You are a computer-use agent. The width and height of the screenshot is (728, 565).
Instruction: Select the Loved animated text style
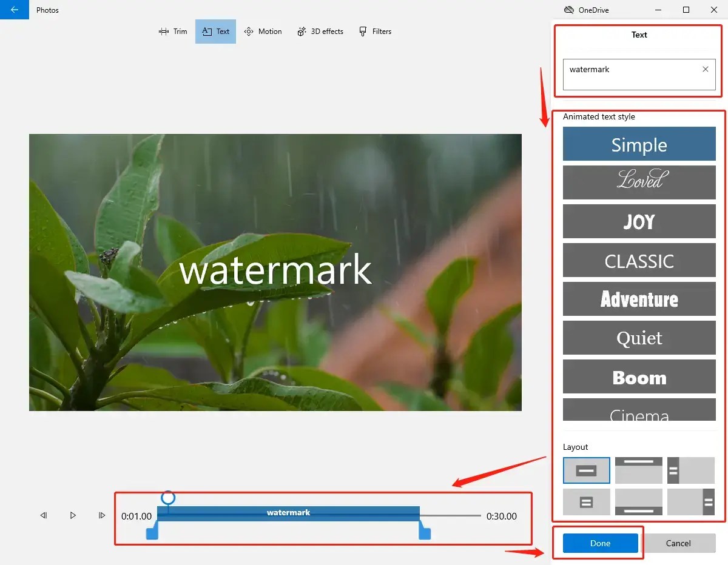coord(639,182)
